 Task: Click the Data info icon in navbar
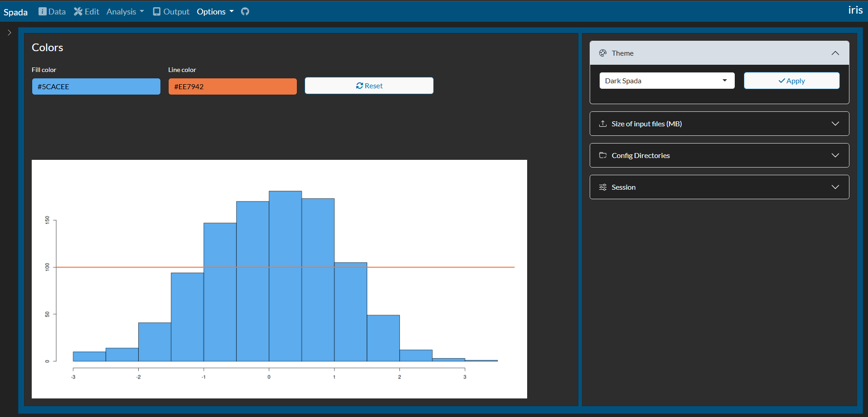click(x=43, y=12)
